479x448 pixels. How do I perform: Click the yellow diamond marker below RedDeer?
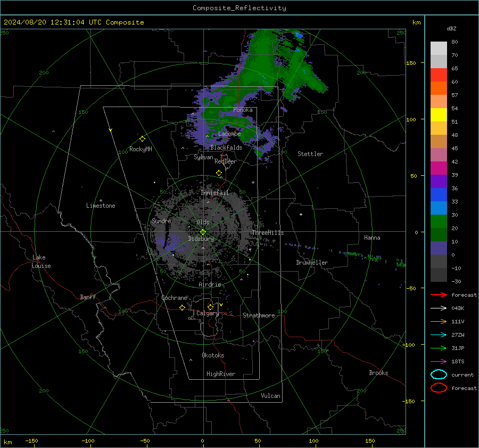[x=219, y=173]
